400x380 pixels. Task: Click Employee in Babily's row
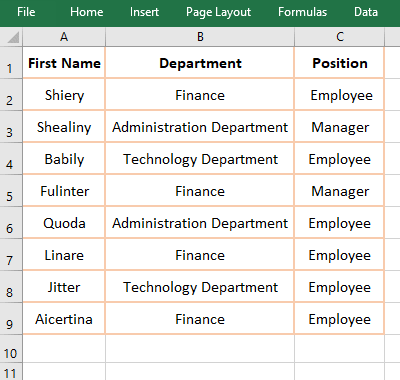click(340, 159)
